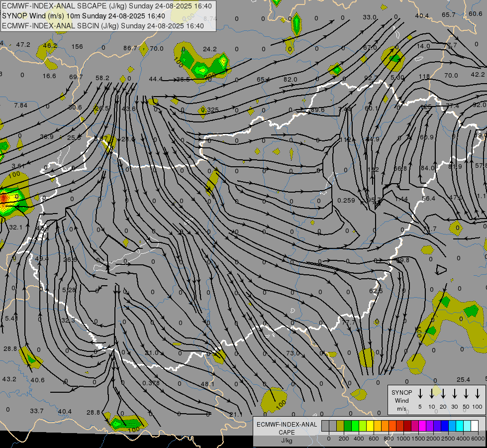Image resolution: width=487 pixels, height=448 pixels.
Task: Click the map value 156
Action: tap(77, 47)
